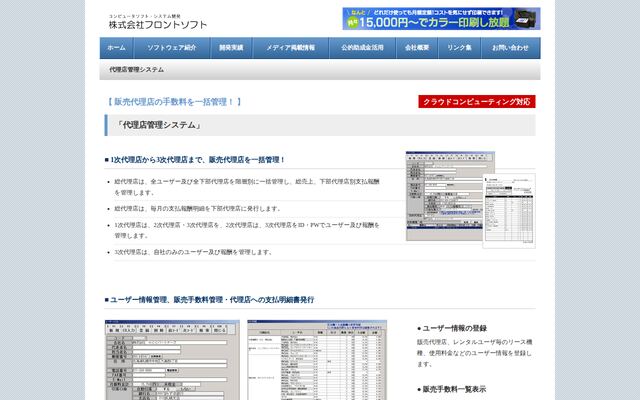Click heading 1次代理店から3次代理店まで、販売代理店を一括管理！
This screenshot has height=400, width=640.
(195, 160)
